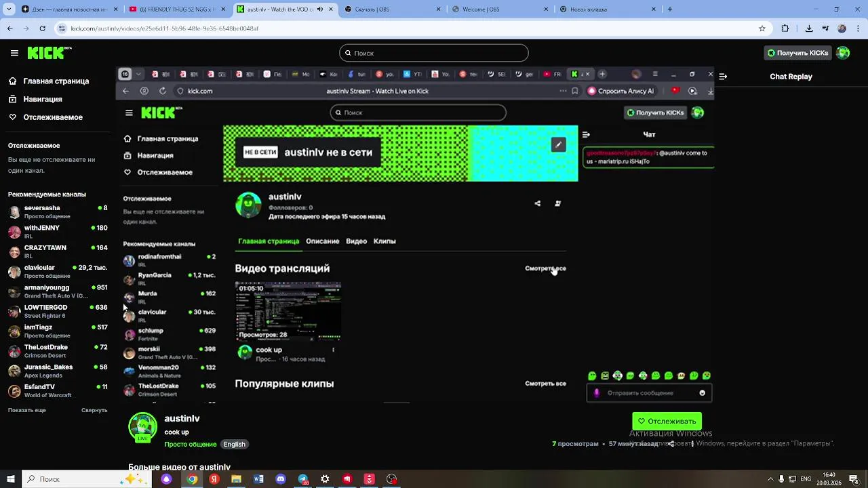The height and width of the screenshot is (488, 868).
Task: Open withJENNY recommended channel
Action: [58, 232]
